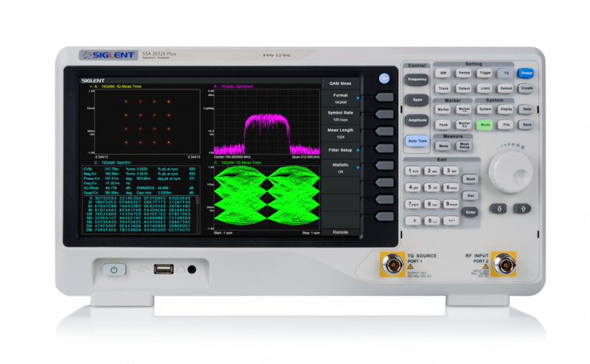This screenshot has height=364, width=590.
Task: Click the Back key in Edit group
Action: (x=471, y=179)
